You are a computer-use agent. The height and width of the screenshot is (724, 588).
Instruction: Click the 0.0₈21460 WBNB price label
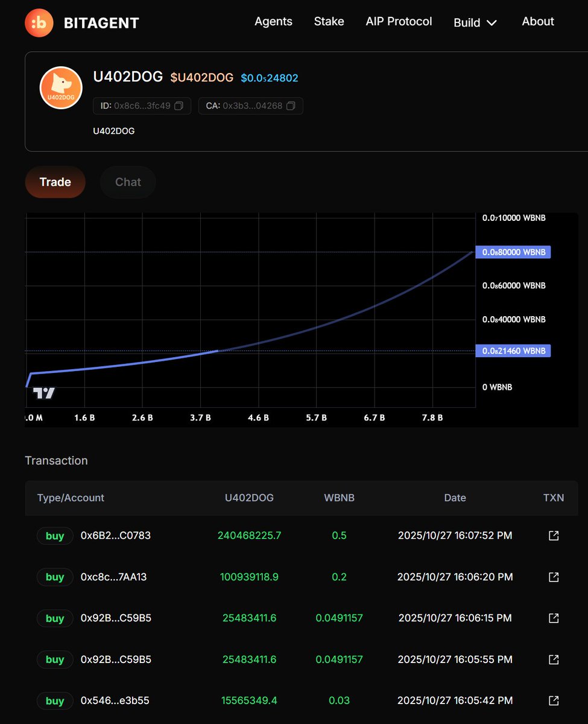point(513,351)
